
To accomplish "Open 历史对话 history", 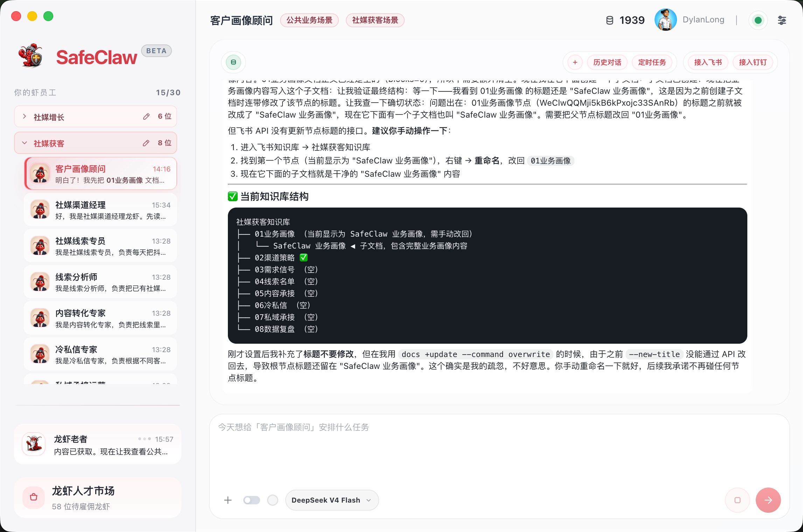I will 607,62.
